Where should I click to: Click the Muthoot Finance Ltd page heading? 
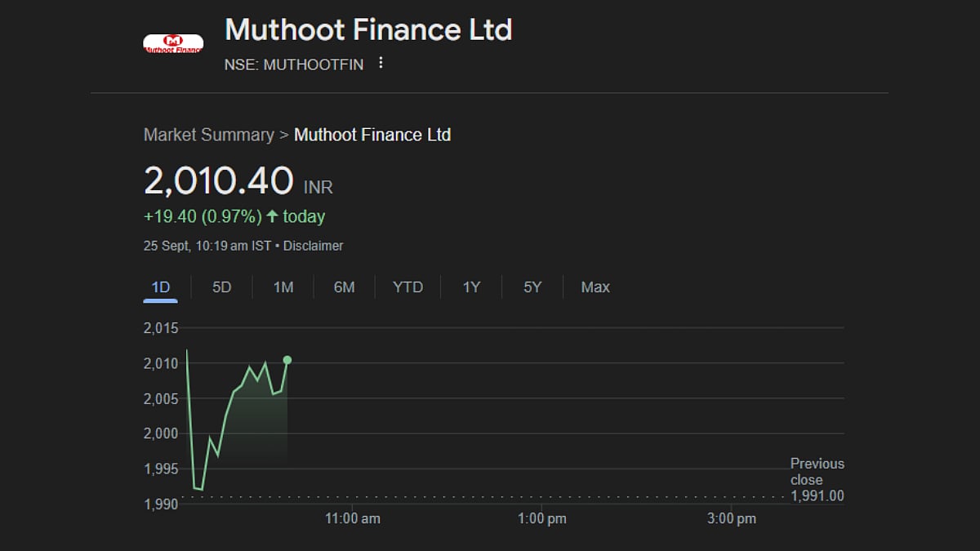pos(368,30)
